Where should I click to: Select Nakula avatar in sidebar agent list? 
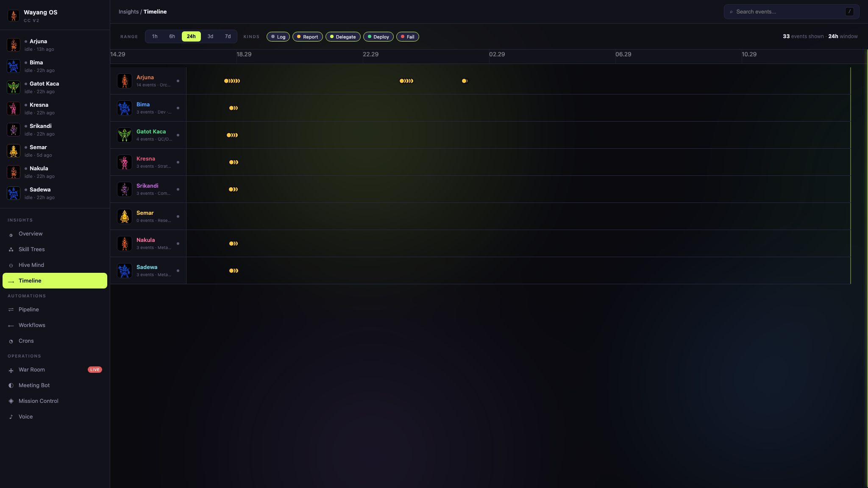click(x=14, y=172)
